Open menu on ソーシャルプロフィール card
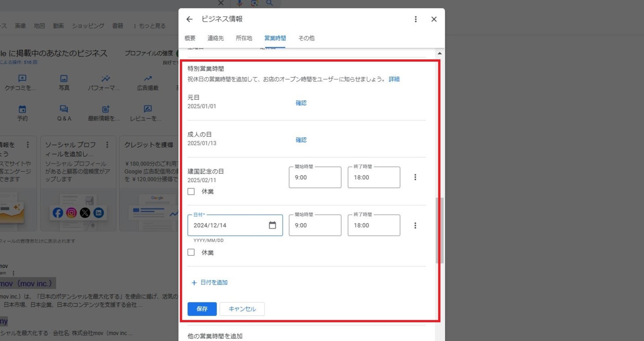Image resolution: width=644 pixels, height=341 pixels. (x=107, y=145)
